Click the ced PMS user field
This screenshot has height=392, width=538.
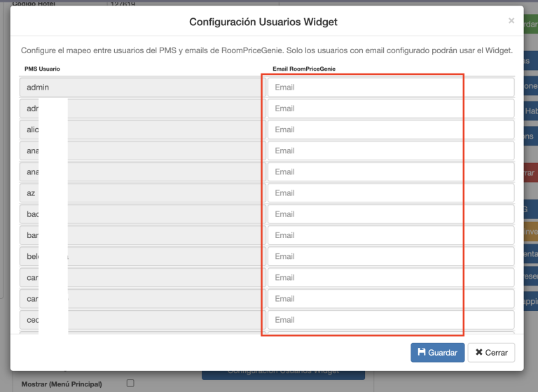tap(140, 320)
